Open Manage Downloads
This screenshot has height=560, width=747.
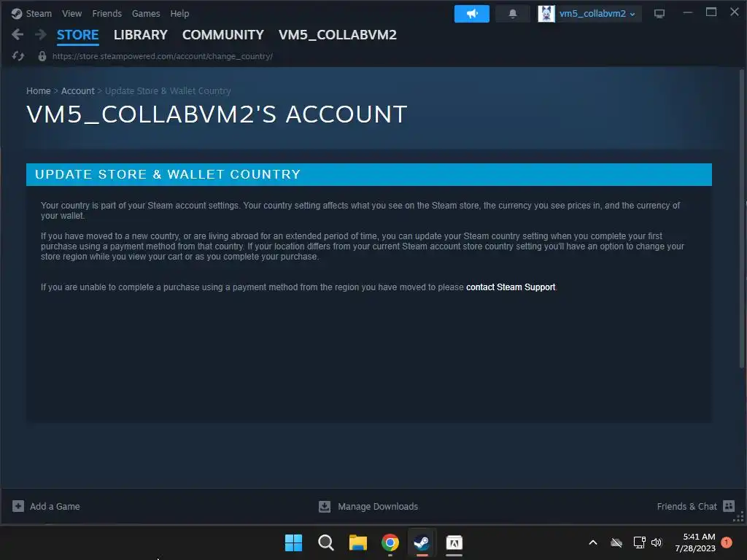(378, 507)
